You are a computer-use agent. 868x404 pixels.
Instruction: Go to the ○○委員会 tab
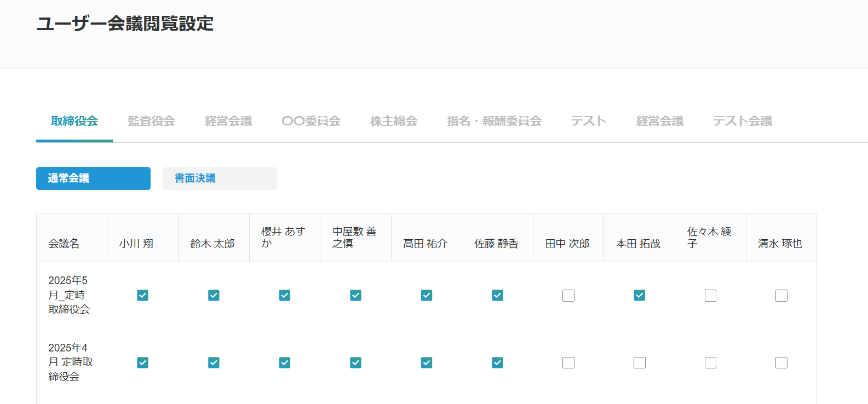311,121
